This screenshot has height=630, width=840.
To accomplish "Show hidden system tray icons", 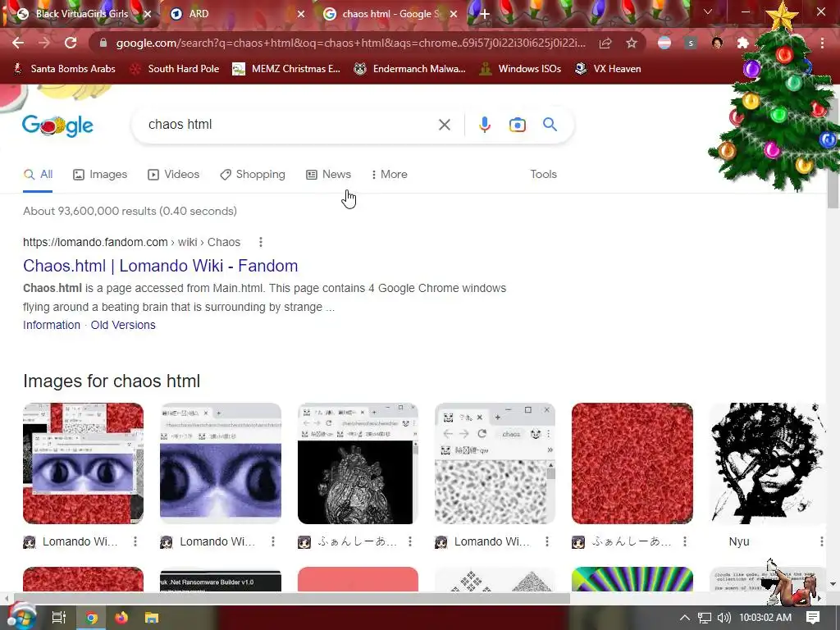I will point(685,618).
